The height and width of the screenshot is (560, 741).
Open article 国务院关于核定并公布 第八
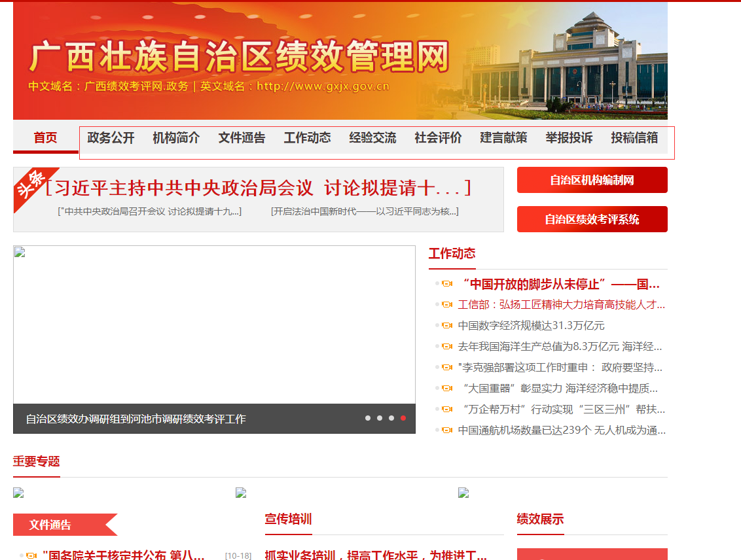click(123, 555)
